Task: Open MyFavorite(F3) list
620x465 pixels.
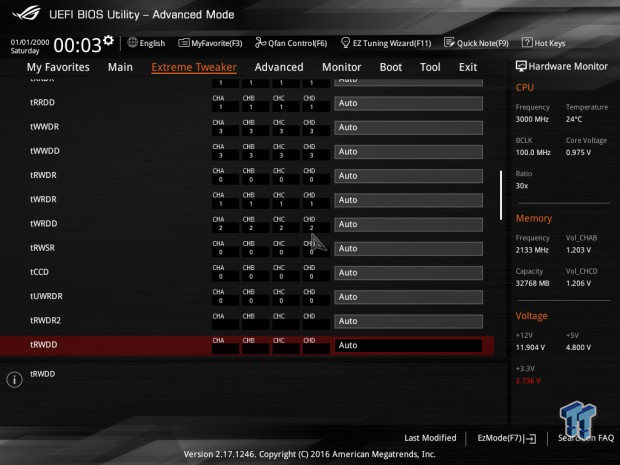Action: pos(210,43)
